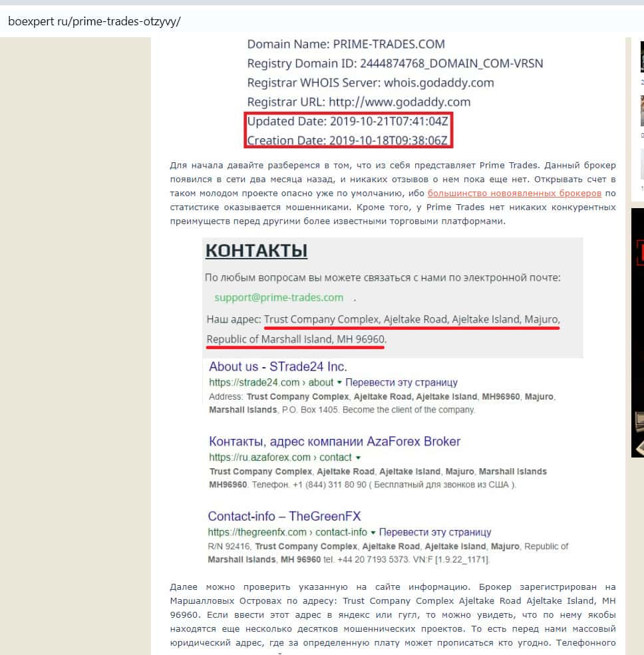The image size is (644, 655).
Task: Click the Registrar WHOIS Server: whois.godaddy.com line
Action: (371, 82)
